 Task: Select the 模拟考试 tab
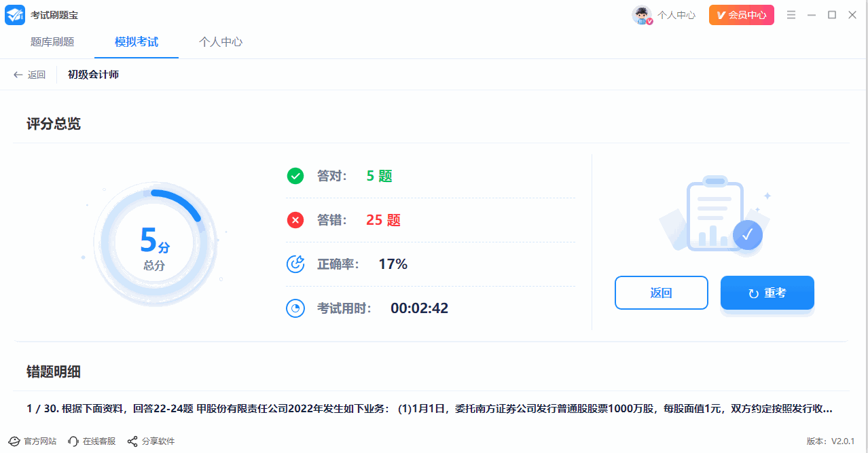point(137,42)
